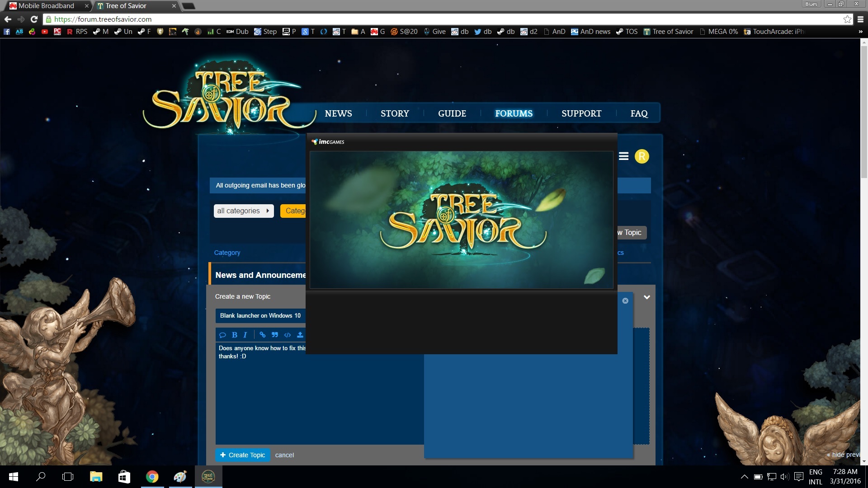Click the upload file icon in the editor
The image size is (868, 488).
tap(300, 335)
